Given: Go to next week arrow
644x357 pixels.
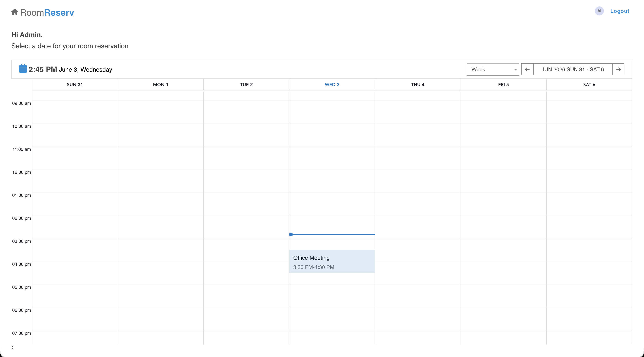Looking at the screenshot, I should tap(618, 69).
